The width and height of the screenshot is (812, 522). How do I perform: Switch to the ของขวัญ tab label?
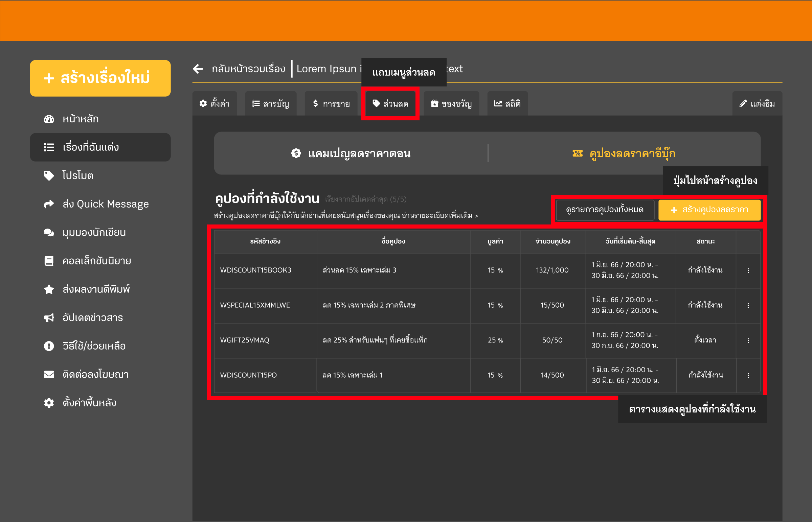coord(456,104)
